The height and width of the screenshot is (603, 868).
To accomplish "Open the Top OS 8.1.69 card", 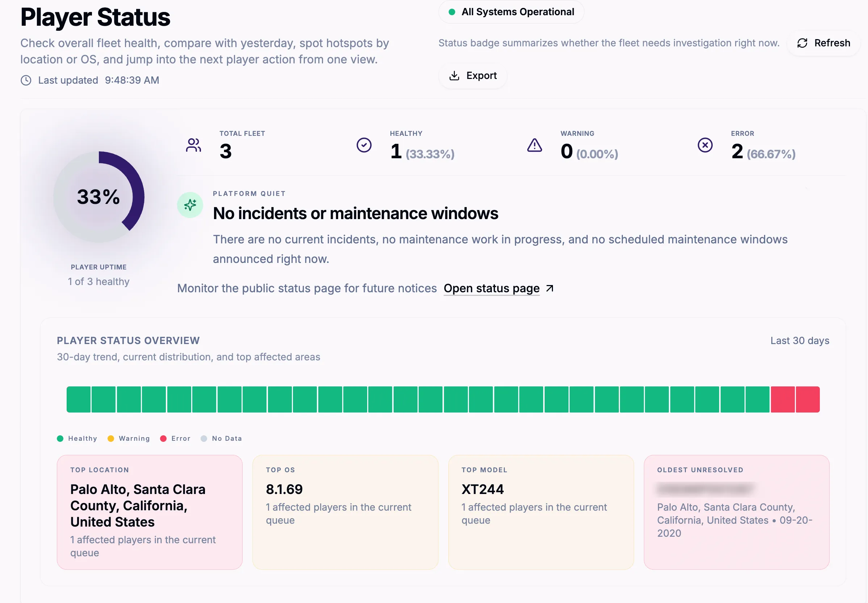I will [345, 512].
